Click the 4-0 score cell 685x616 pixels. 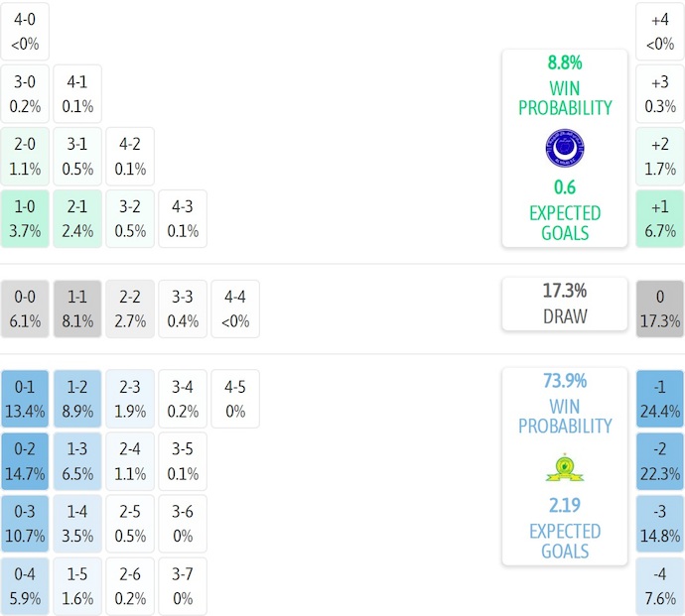click(25, 31)
